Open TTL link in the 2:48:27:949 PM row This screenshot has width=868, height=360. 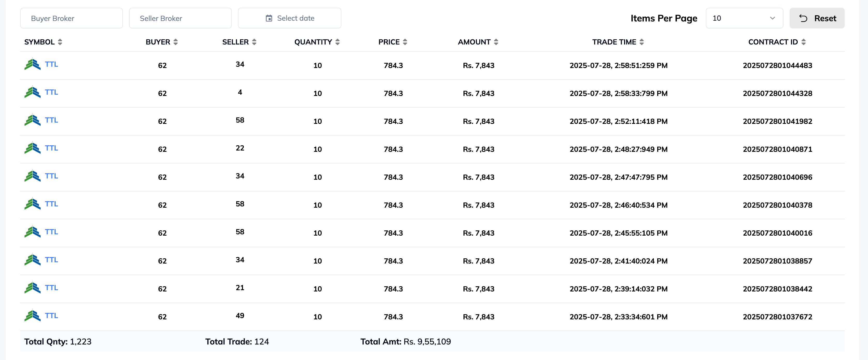coord(51,148)
